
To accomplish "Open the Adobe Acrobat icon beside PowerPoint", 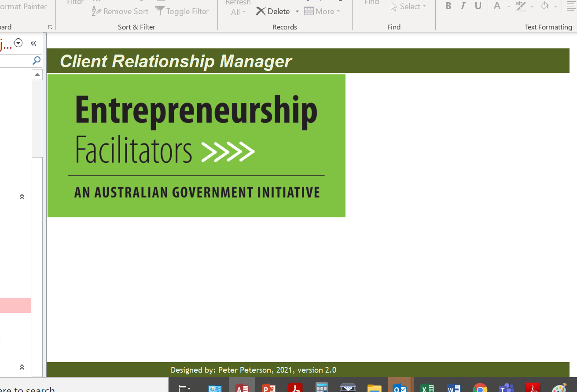I will 295,388.
